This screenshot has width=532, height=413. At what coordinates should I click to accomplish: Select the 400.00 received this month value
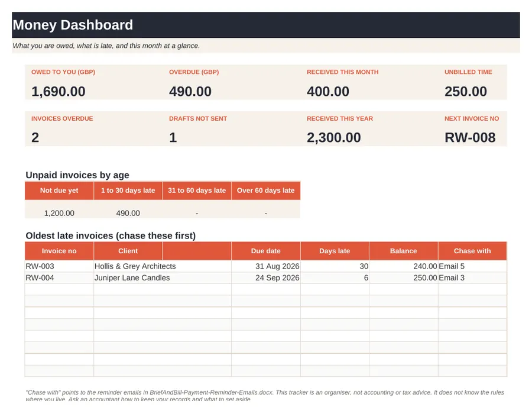click(x=328, y=91)
